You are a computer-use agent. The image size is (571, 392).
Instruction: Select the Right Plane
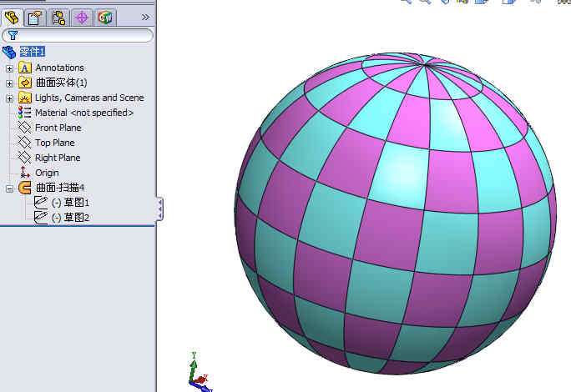pos(58,158)
